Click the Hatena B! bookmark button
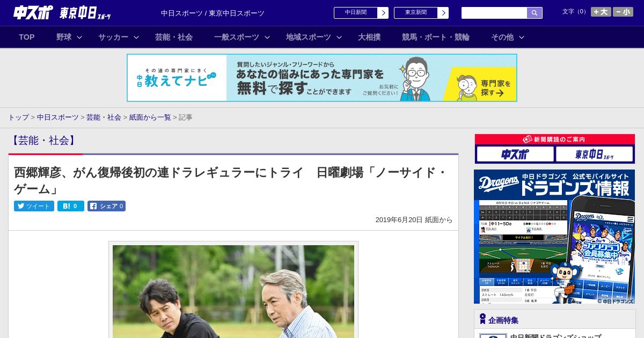644x338 pixels. pyautogui.click(x=71, y=206)
